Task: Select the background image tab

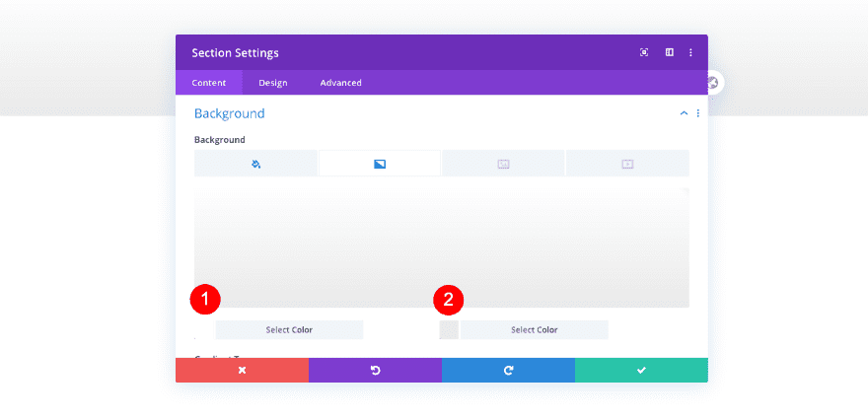Action: pos(503,164)
